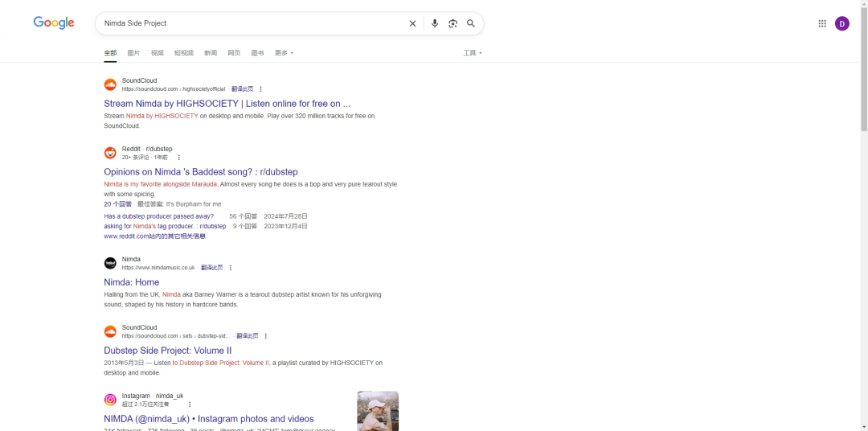This screenshot has height=431, width=868.
Task: Switch to the 视频 tab
Action: pyautogui.click(x=158, y=53)
